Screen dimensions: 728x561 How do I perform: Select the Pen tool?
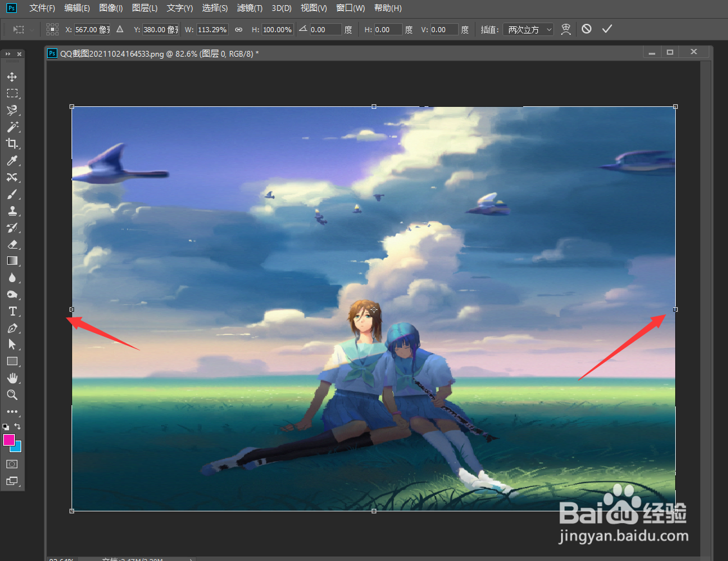click(x=12, y=328)
